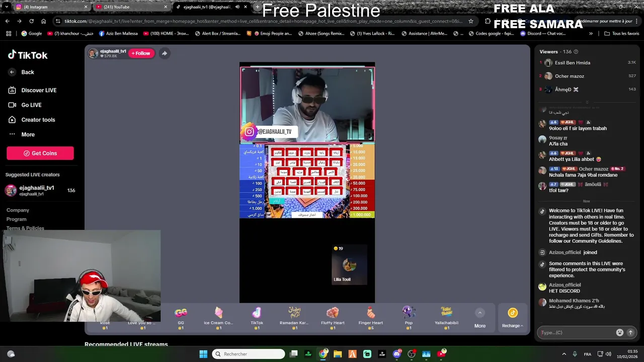Open Go LIVE in sidebar

(x=25, y=105)
